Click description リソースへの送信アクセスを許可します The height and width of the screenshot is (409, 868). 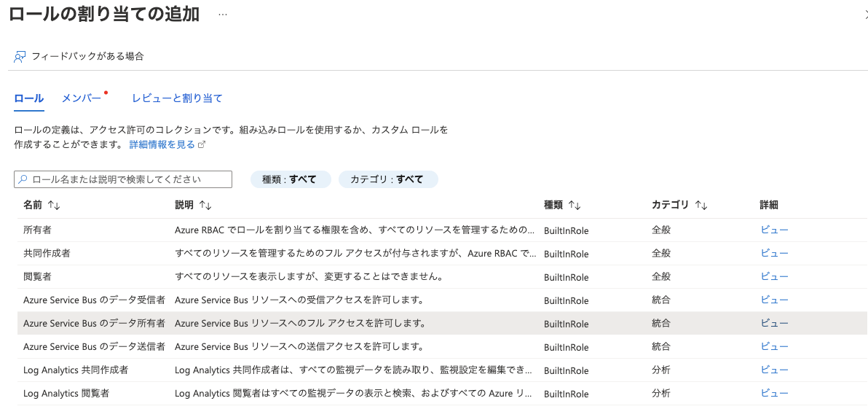[x=299, y=346]
